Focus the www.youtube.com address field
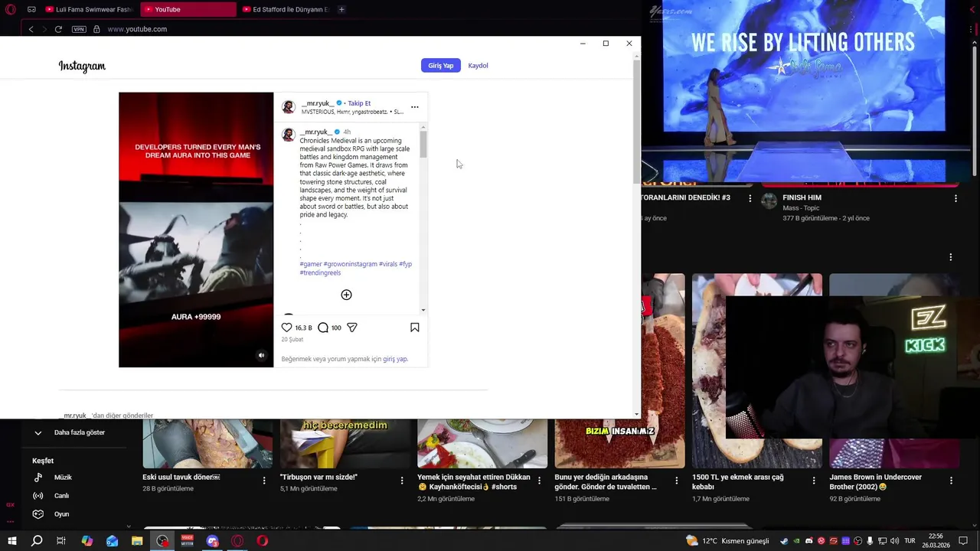The width and height of the screenshot is (980, 551). pyautogui.click(x=137, y=29)
